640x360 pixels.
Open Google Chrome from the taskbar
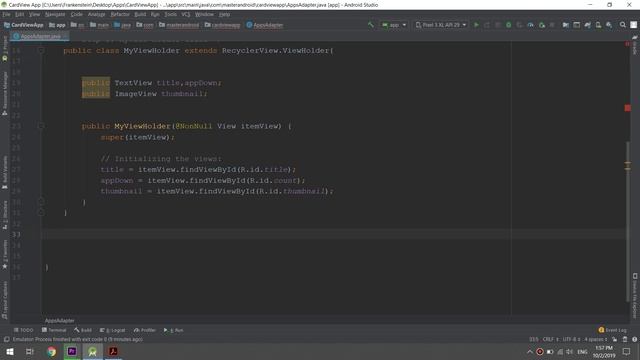coord(51,351)
